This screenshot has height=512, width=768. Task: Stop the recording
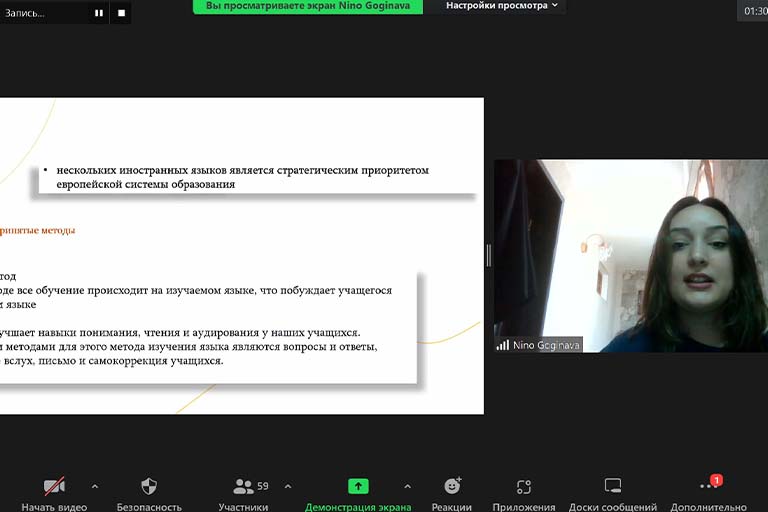(122, 13)
